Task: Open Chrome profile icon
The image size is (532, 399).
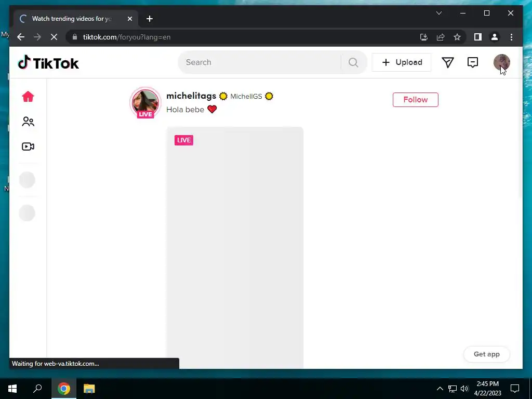Action: point(495,37)
